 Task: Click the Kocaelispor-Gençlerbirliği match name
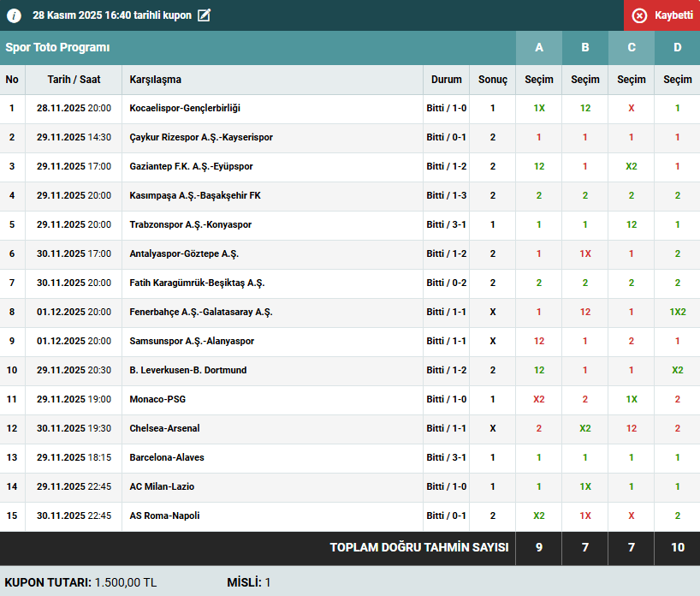coord(185,108)
